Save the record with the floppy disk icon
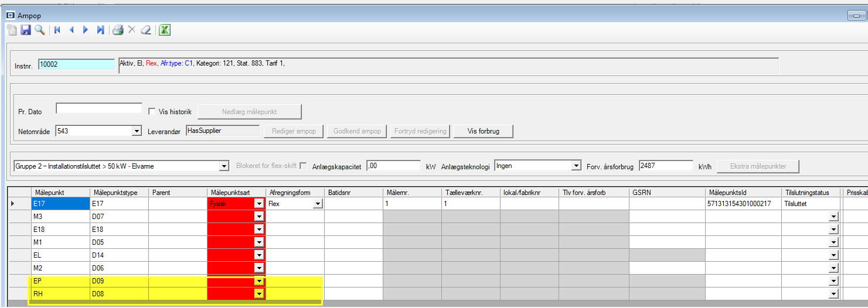The image size is (868, 308). (x=26, y=30)
